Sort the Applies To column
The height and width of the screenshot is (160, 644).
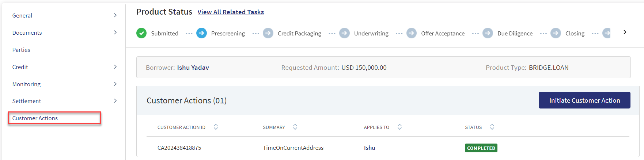point(399,127)
